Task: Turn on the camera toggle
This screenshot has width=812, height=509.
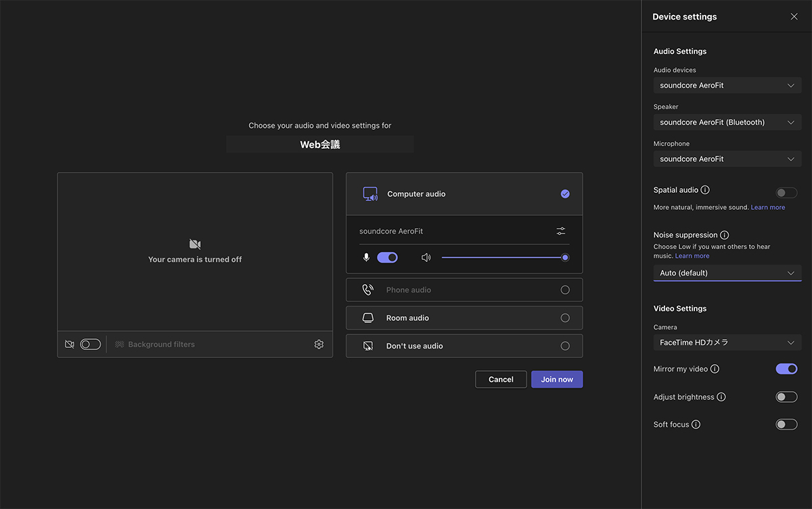Action: click(x=90, y=345)
